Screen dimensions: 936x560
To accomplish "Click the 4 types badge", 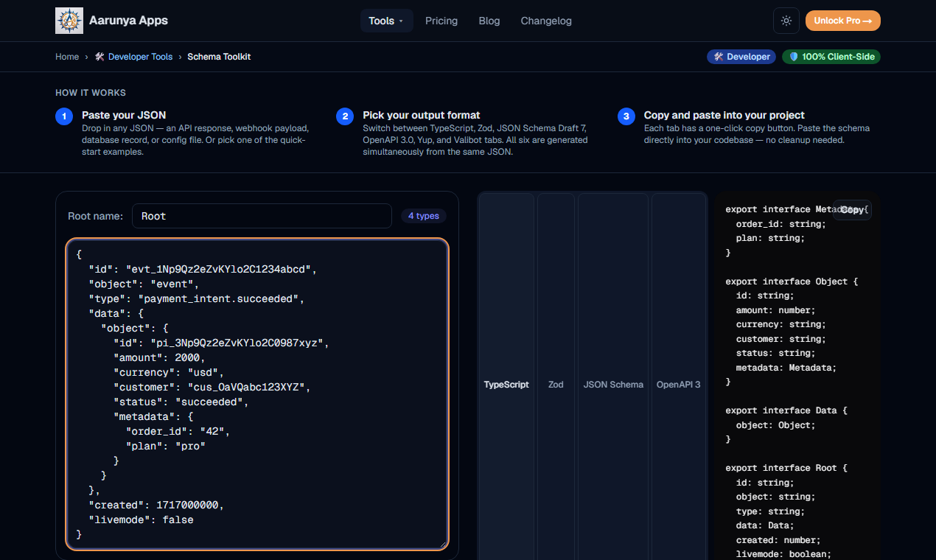I will (x=424, y=216).
